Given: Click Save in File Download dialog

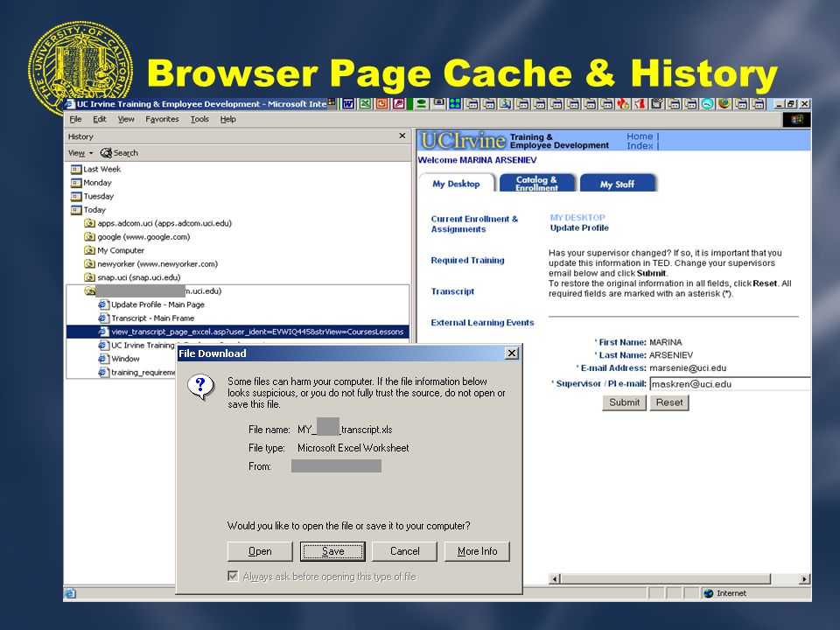Looking at the screenshot, I should click(x=332, y=551).
